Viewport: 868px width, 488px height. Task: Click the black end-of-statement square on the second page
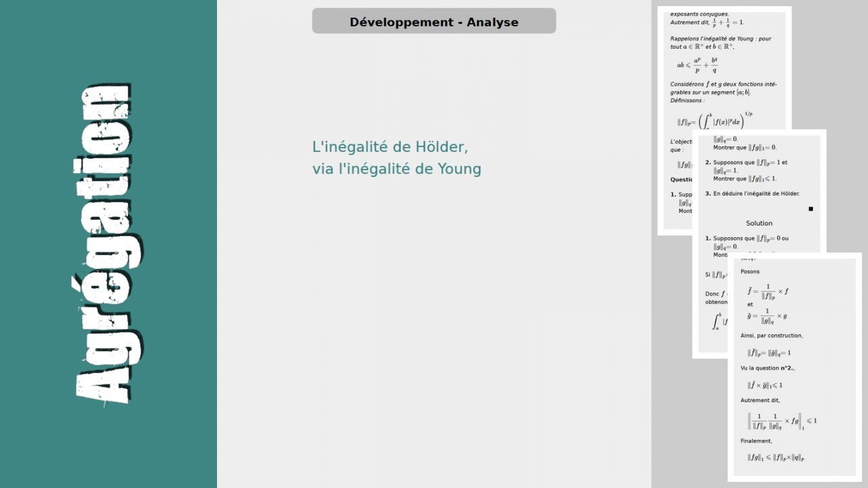click(810, 209)
